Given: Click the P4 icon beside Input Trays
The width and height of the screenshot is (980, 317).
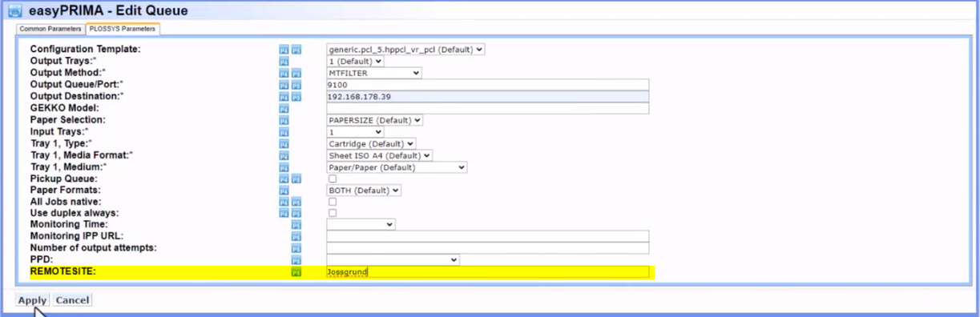Looking at the screenshot, I should click(x=284, y=132).
